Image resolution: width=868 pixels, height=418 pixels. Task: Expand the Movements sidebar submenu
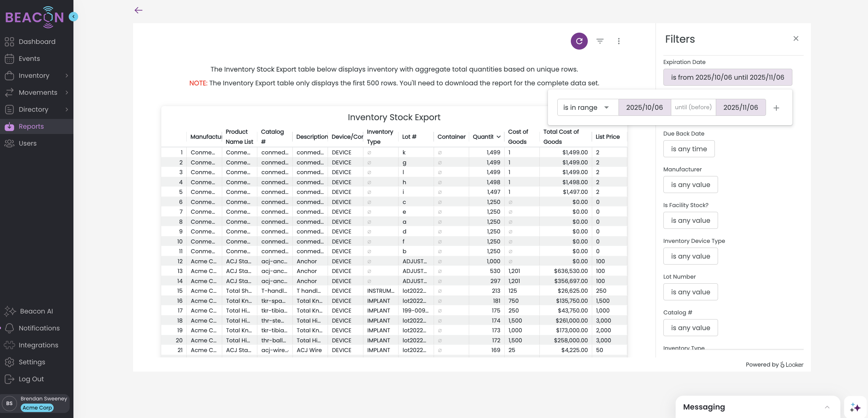click(x=67, y=92)
